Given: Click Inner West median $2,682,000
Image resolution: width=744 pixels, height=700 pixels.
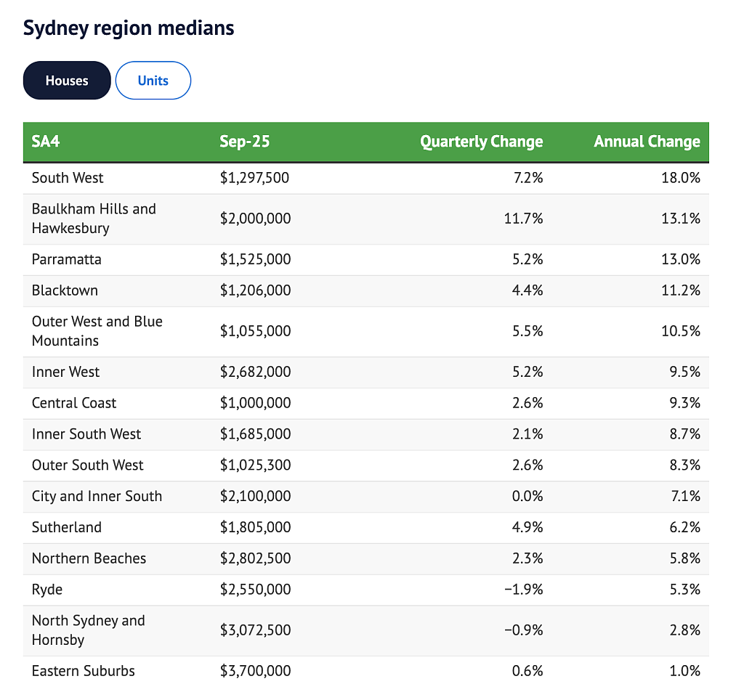Looking at the screenshot, I should (255, 372).
